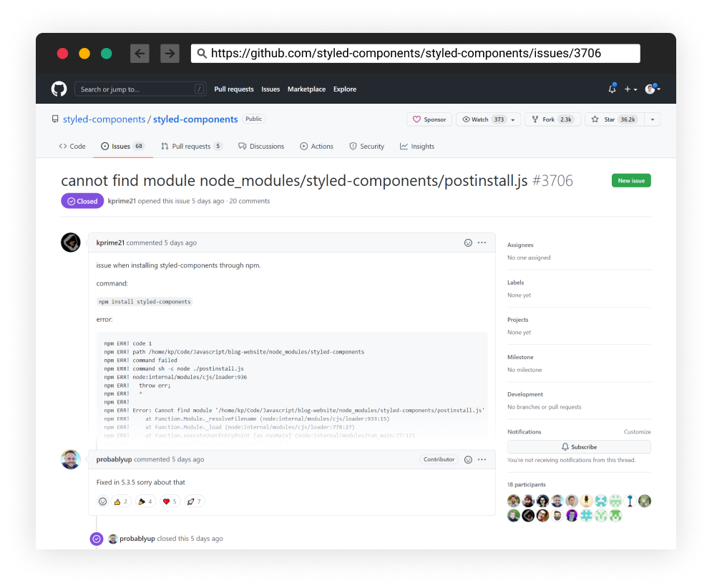Image resolution: width=712 pixels, height=588 pixels.
Task: Click the browser forward arrow button
Action: point(170,54)
